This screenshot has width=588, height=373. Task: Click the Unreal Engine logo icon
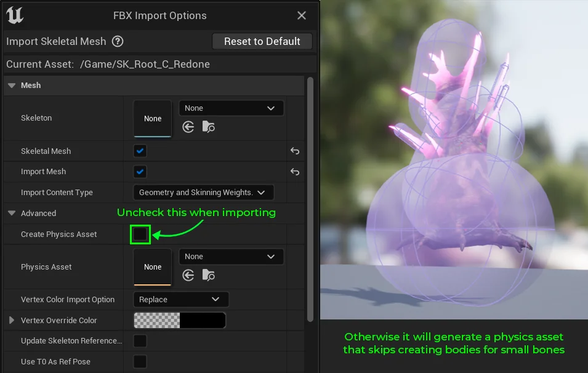pyautogui.click(x=15, y=15)
